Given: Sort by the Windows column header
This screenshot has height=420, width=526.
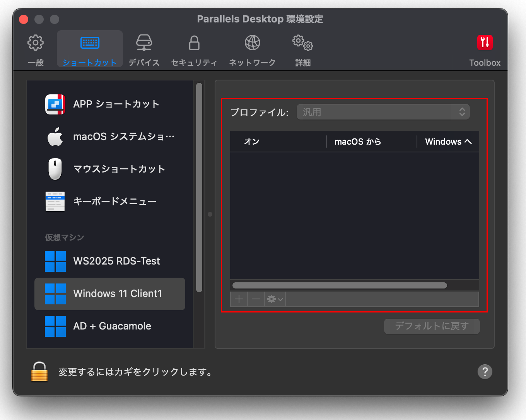Looking at the screenshot, I should pos(448,142).
